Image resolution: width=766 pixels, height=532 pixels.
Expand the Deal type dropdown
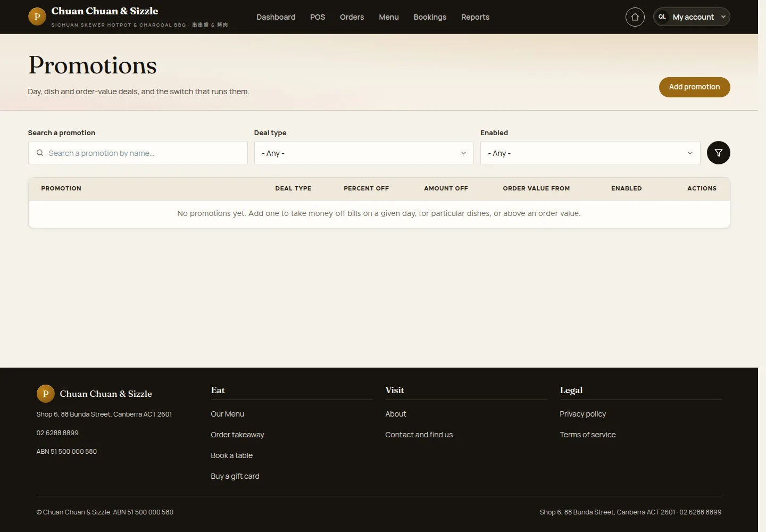[x=364, y=153]
